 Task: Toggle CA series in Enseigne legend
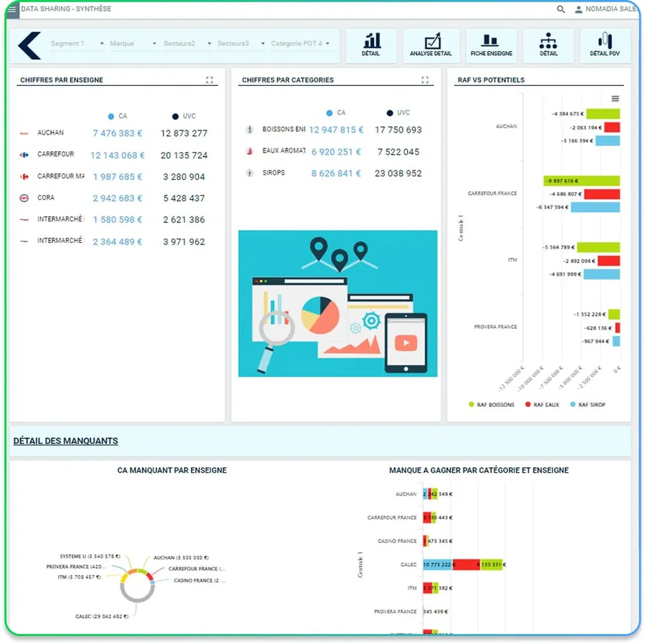pyautogui.click(x=118, y=116)
